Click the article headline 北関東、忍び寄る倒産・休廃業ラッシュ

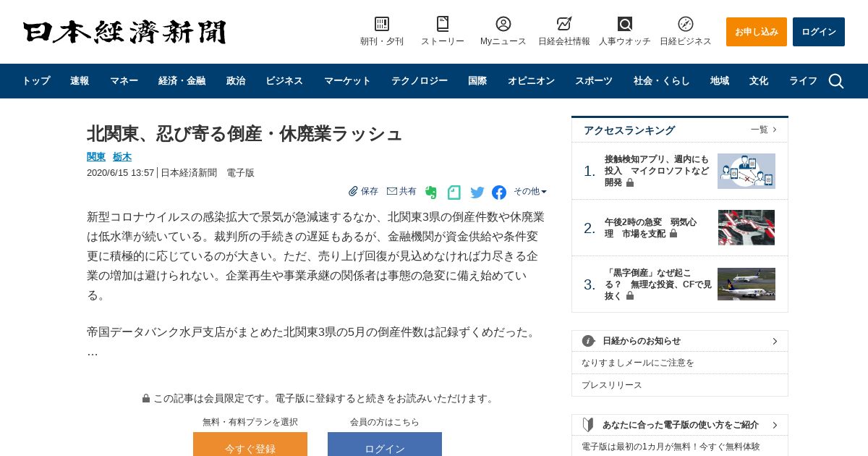(244, 134)
